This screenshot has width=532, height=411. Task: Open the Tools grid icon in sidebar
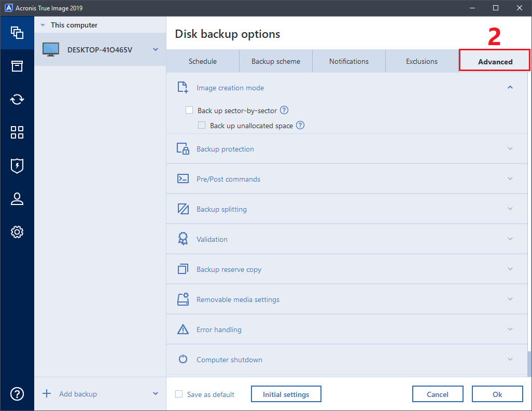point(17,132)
